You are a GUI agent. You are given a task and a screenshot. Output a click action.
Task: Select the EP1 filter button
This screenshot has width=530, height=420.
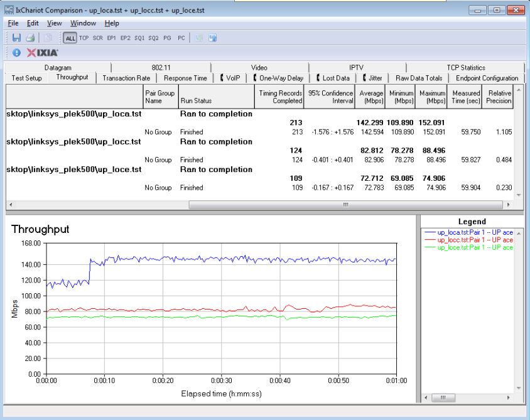(x=111, y=38)
